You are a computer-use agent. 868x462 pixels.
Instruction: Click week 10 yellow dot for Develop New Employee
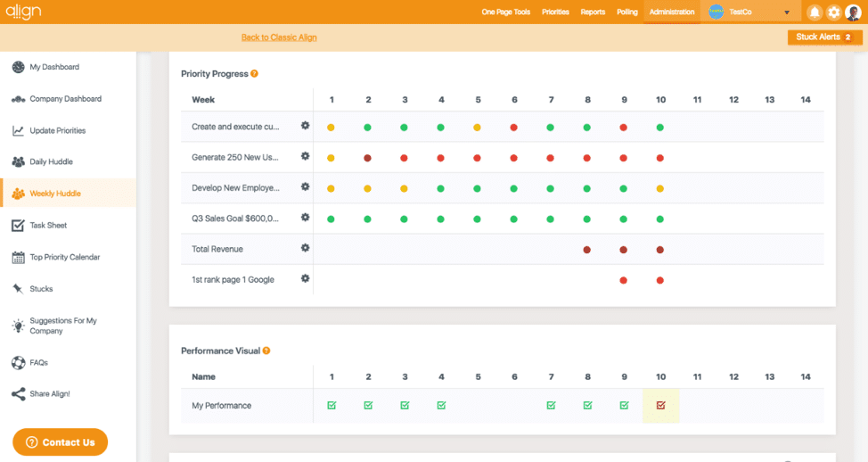pos(659,188)
